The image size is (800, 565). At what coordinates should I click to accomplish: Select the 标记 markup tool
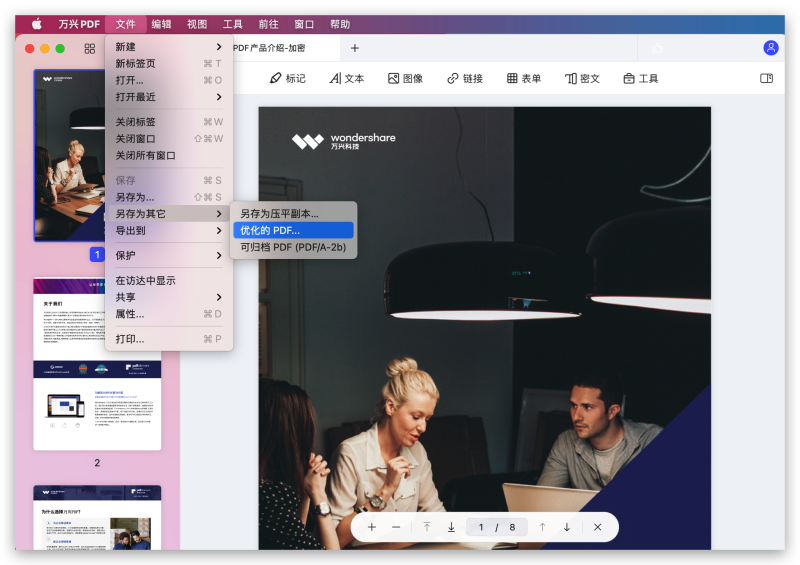288,78
